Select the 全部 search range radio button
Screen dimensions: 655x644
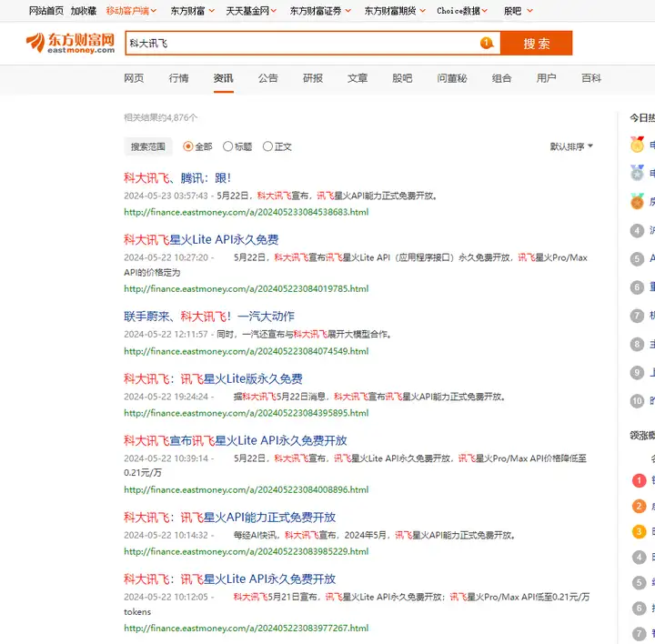tap(188, 146)
